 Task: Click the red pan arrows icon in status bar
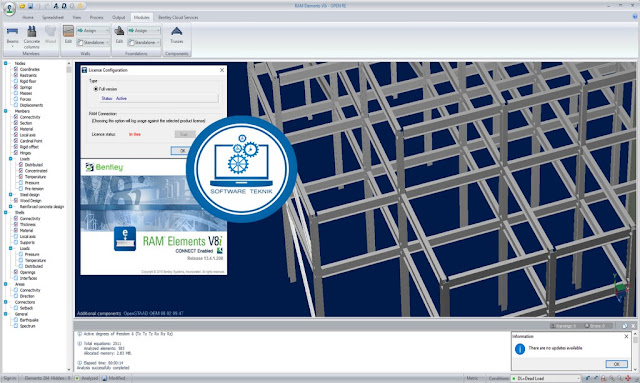click(628, 379)
